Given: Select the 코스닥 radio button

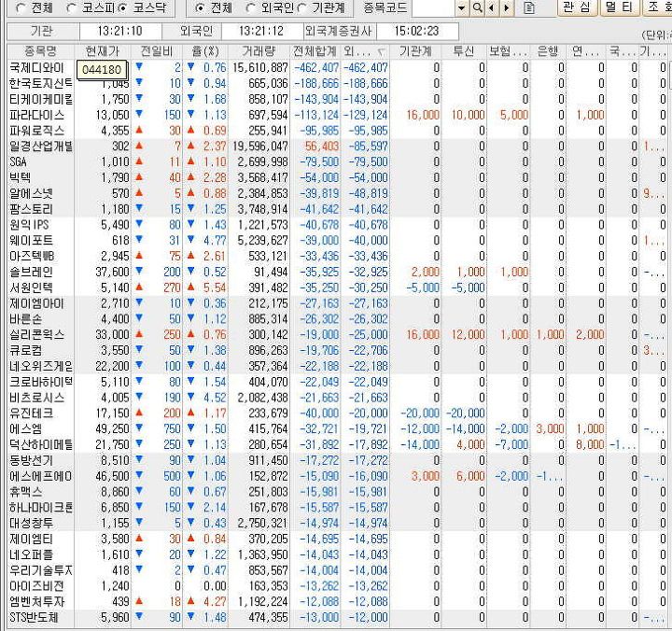Looking at the screenshot, I should [123, 7].
